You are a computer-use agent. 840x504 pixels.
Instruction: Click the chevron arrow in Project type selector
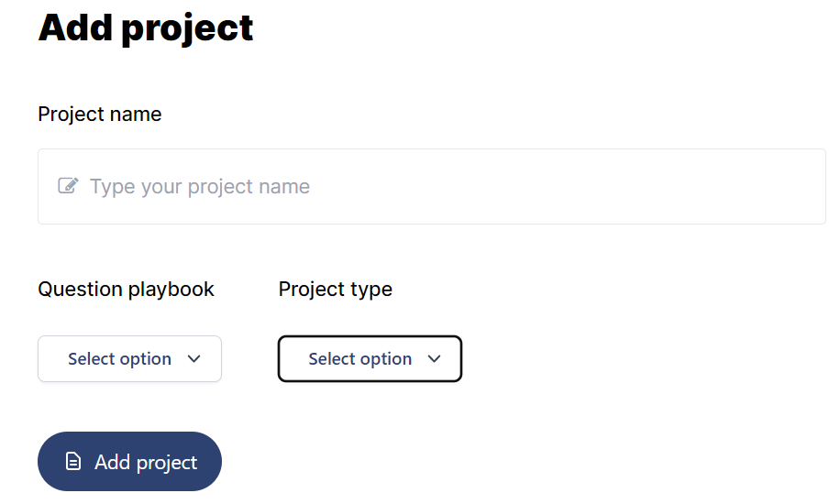point(435,359)
